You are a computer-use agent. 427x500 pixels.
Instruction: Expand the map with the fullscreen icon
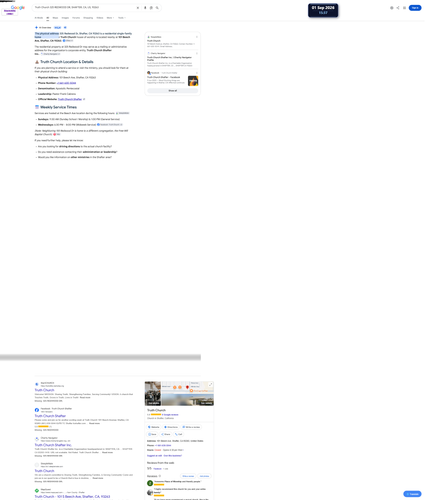tap(210, 384)
